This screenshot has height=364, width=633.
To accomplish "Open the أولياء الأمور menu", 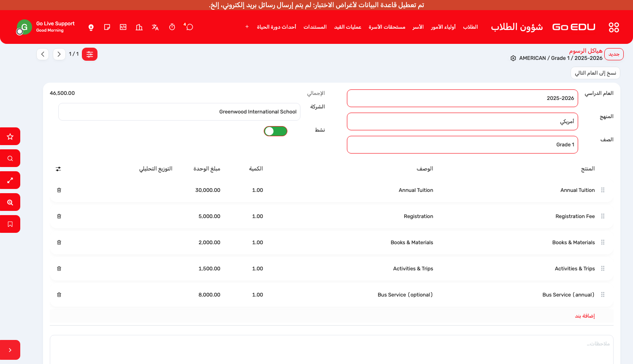I will click(x=443, y=27).
